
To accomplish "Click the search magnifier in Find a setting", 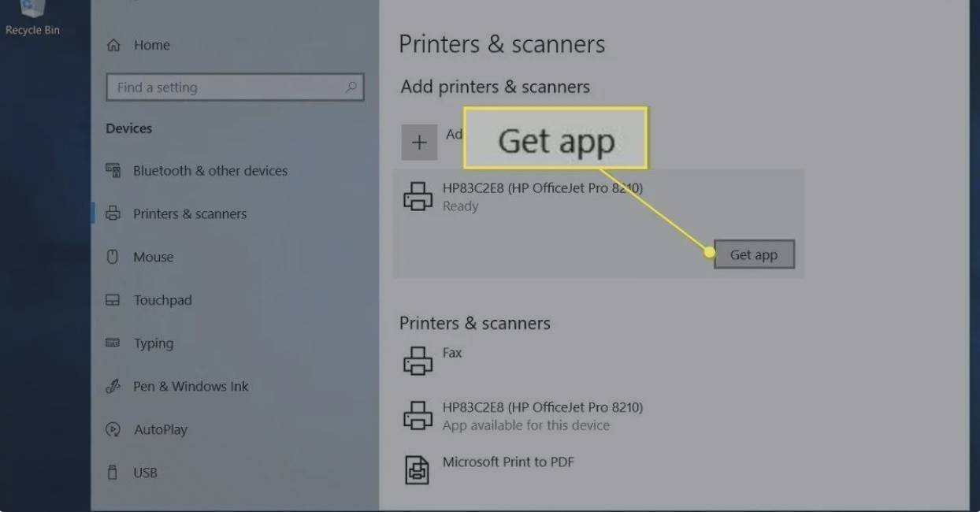I will [351, 87].
